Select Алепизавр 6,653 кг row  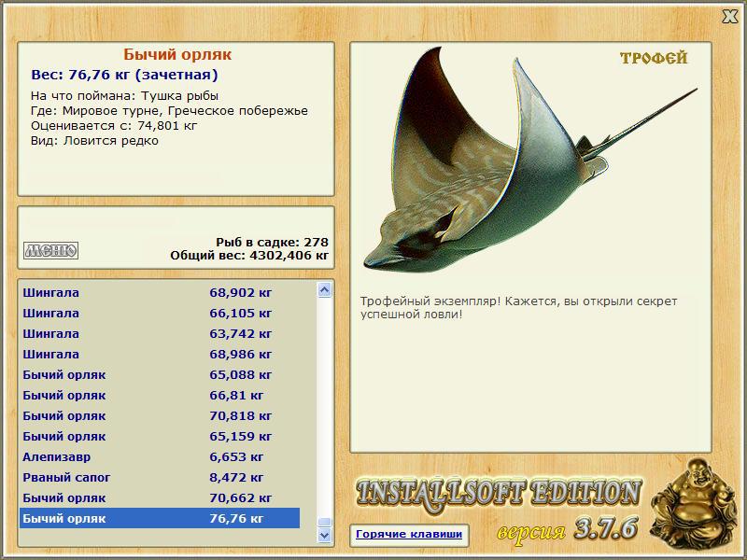pyautogui.click(x=160, y=456)
